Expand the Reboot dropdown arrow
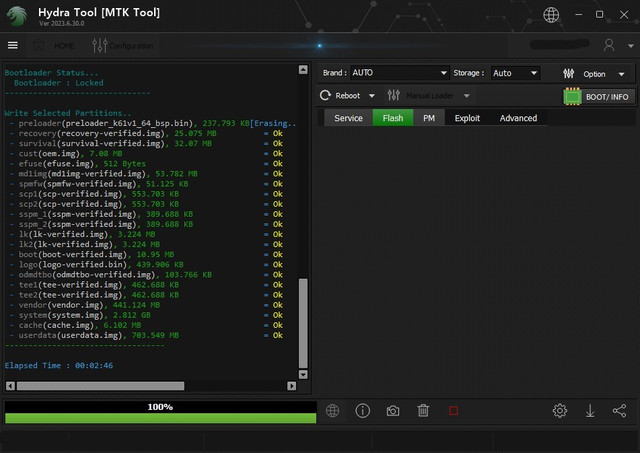This screenshot has height=453, width=640. pyautogui.click(x=371, y=96)
